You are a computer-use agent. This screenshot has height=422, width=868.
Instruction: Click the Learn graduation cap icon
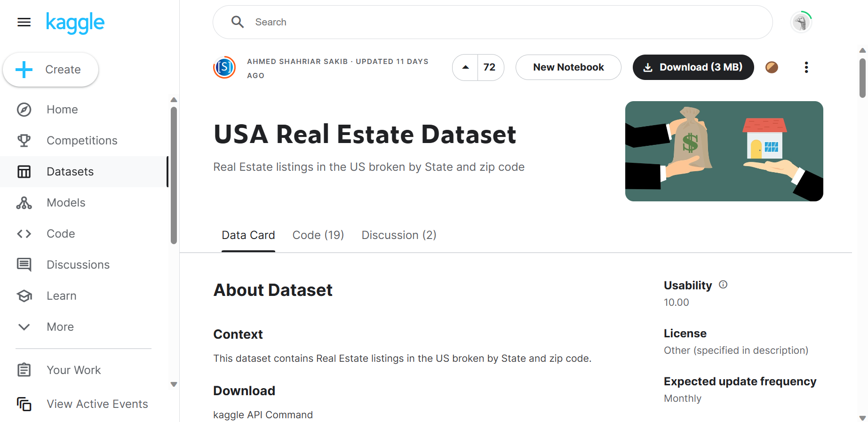[x=24, y=296]
